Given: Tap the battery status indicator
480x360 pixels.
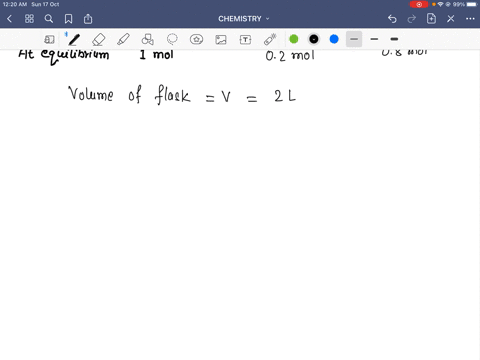Looking at the screenshot, I should coord(472,4).
